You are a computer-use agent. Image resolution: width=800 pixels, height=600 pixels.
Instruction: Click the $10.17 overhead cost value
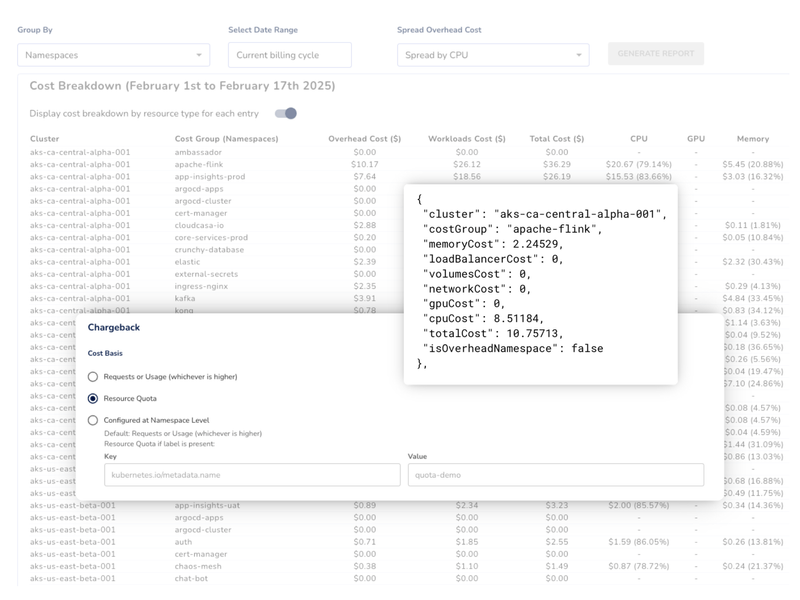[x=364, y=164]
